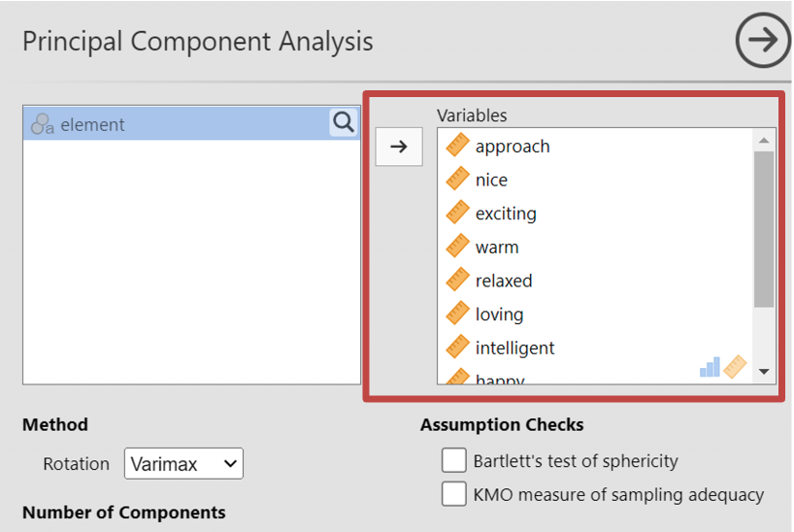Image resolution: width=794 pixels, height=532 pixels.
Task: Enable Bartlett's test of sphericity
Action: click(x=453, y=460)
